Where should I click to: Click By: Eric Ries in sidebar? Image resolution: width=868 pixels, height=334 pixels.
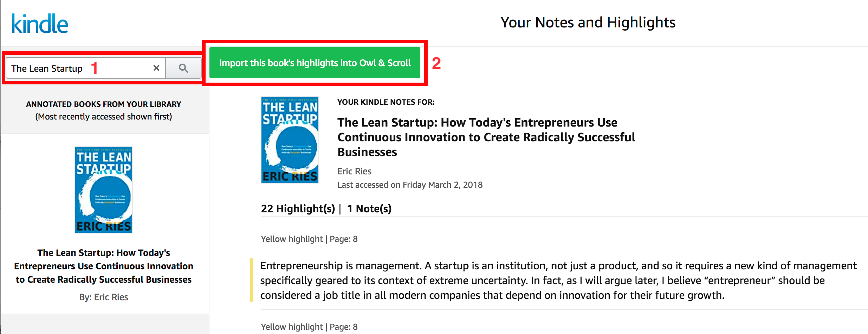point(104,297)
